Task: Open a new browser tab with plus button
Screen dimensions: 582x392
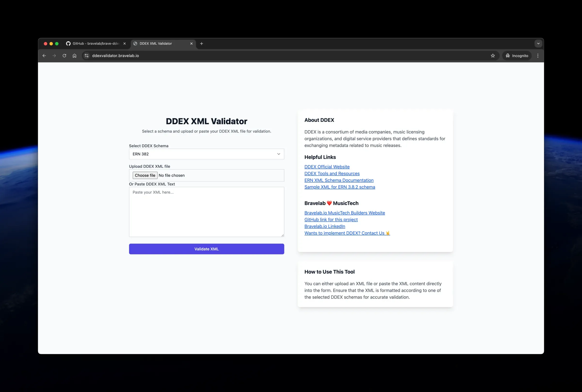Action: 202,43
